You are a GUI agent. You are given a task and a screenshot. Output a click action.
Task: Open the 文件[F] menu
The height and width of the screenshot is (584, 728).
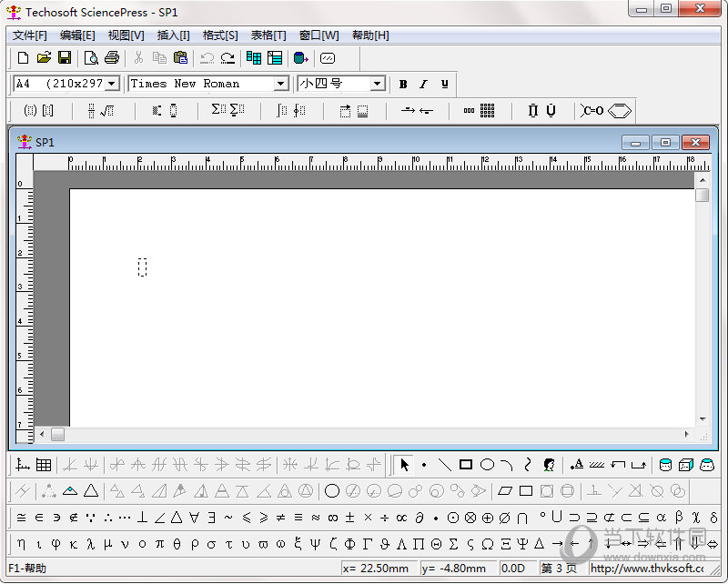coord(29,35)
